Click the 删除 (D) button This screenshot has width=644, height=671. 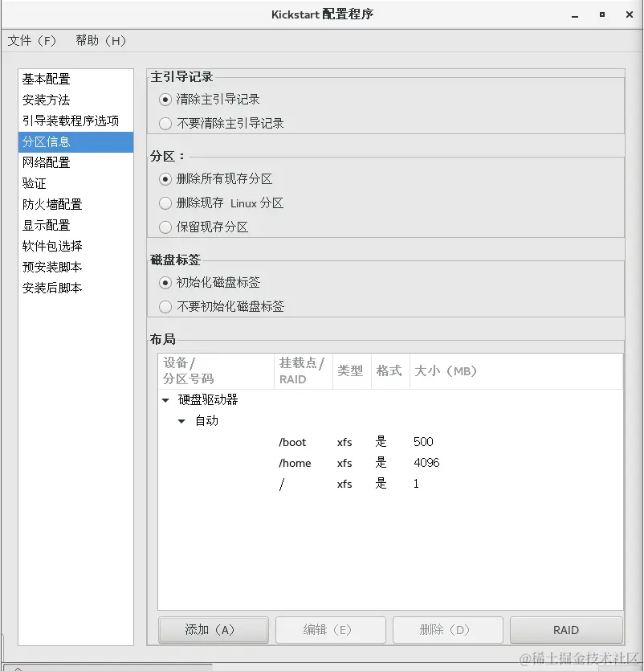(448, 630)
